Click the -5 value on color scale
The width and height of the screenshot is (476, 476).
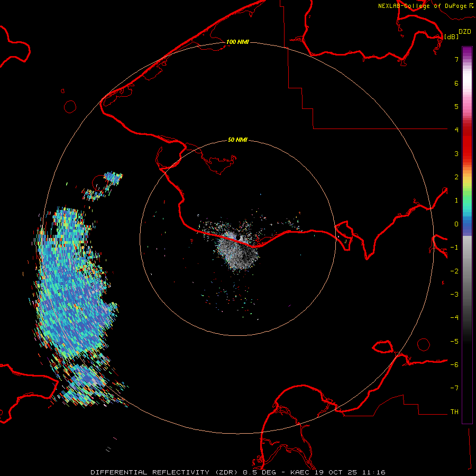pos(454,342)
